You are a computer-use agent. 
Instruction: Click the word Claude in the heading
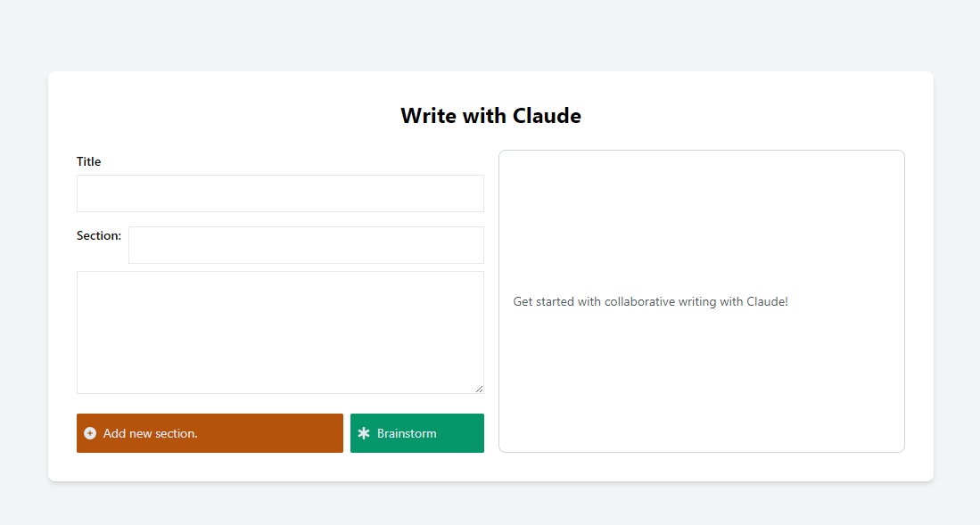point(548,116)
